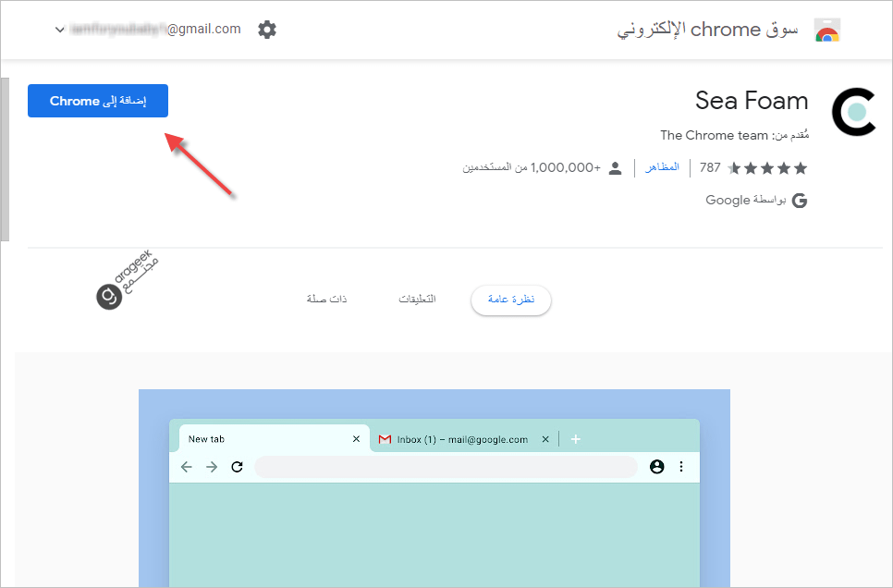This screenshot has width=893, height=588.
Task: Click the Sea Foam theme logo
Action: click(x=853, y=112)
